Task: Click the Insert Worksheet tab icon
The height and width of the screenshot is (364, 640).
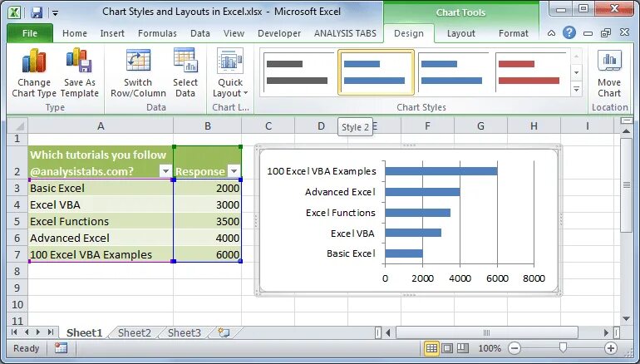Action: click(224, 332)
